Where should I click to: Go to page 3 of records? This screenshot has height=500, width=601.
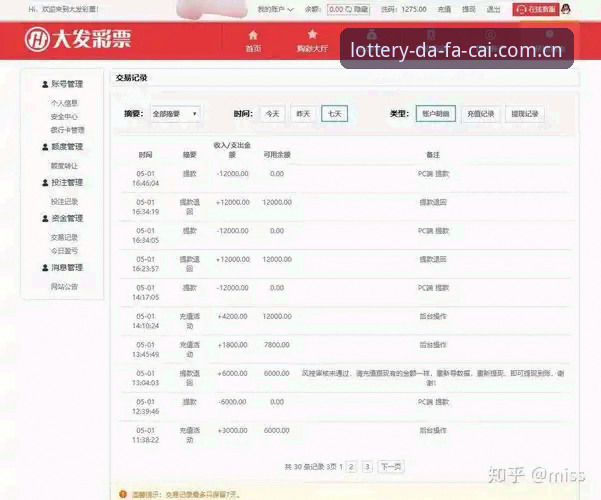(x=367, y=467)
